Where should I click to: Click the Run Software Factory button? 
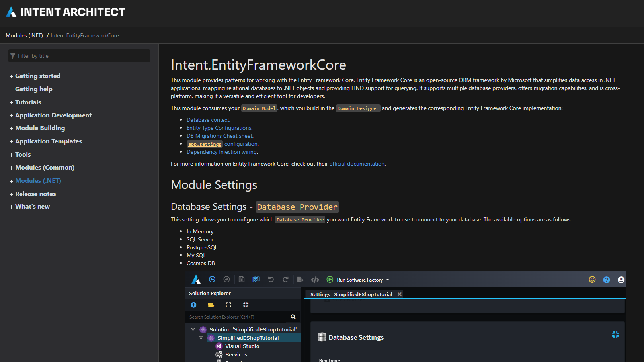358,280
